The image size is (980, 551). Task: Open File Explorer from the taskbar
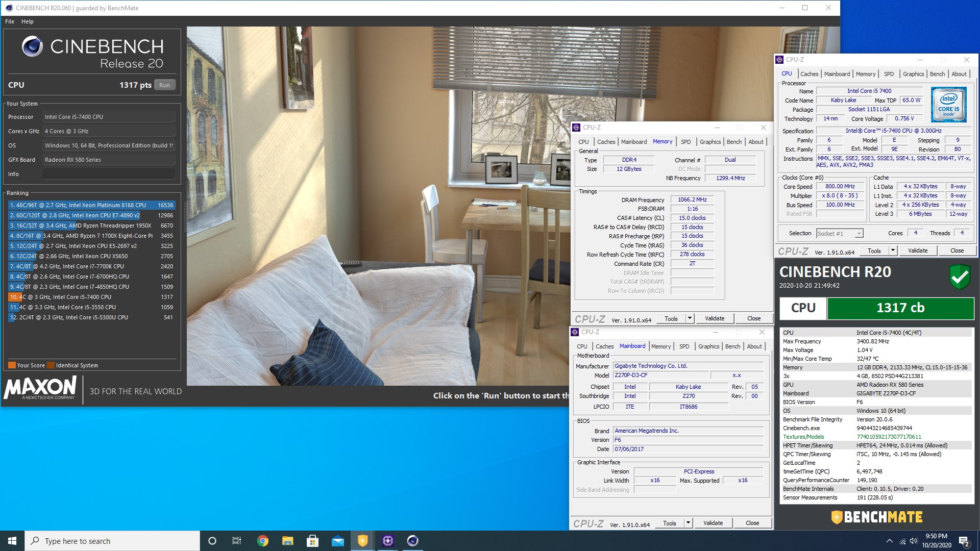tap(288, 541)
